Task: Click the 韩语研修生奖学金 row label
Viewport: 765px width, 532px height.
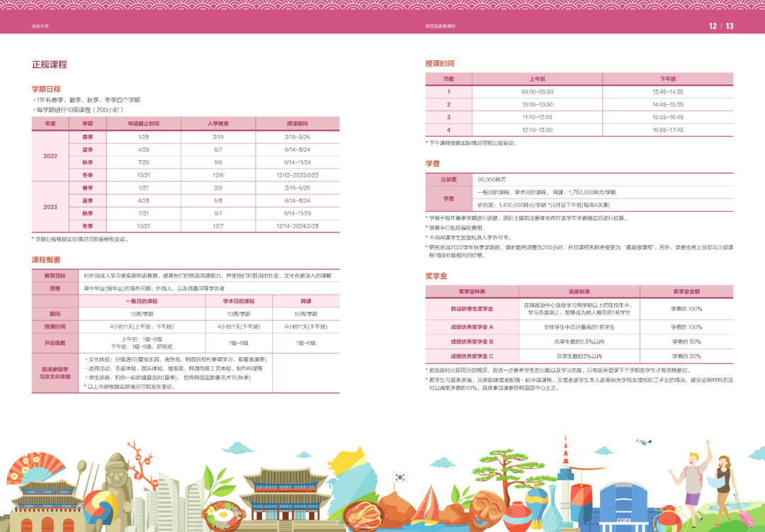Action: pyautogui.click(x=472, y=309)
